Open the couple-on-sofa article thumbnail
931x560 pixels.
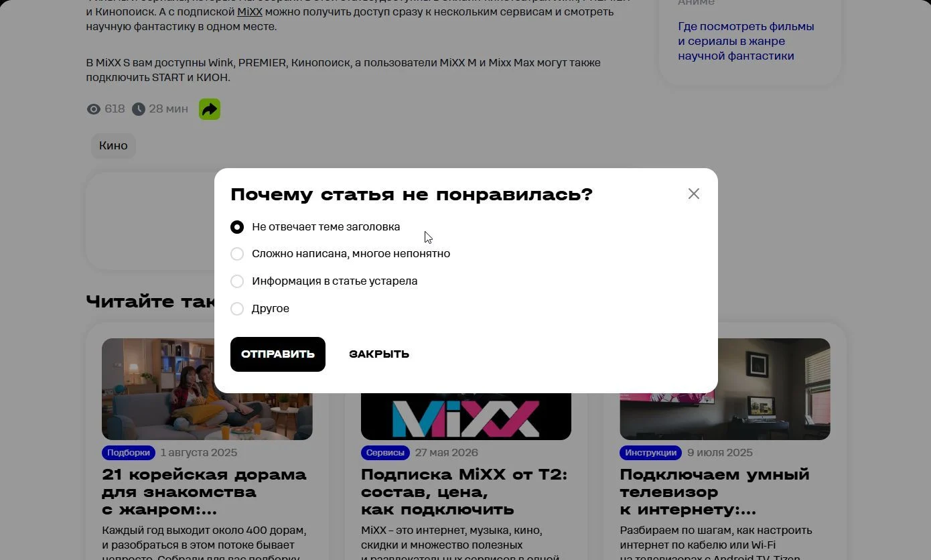207,389
